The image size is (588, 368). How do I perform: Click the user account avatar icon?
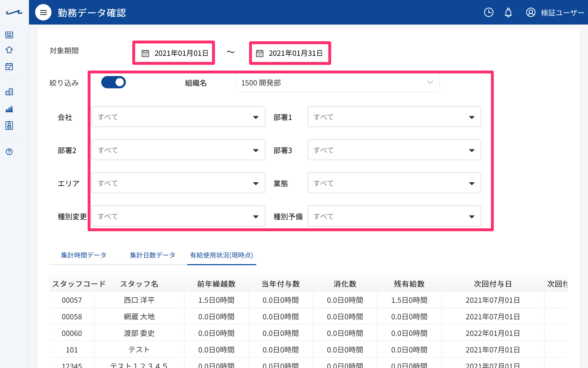coord(531,12)
